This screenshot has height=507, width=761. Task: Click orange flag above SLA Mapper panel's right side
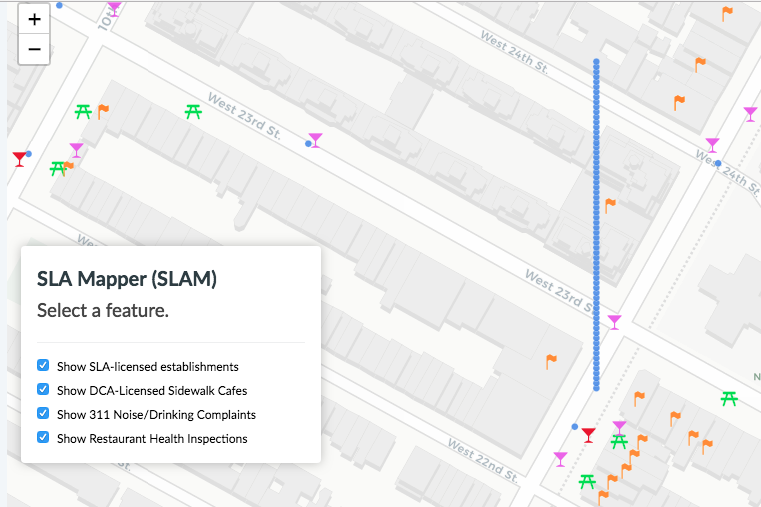tap(550, 360)
